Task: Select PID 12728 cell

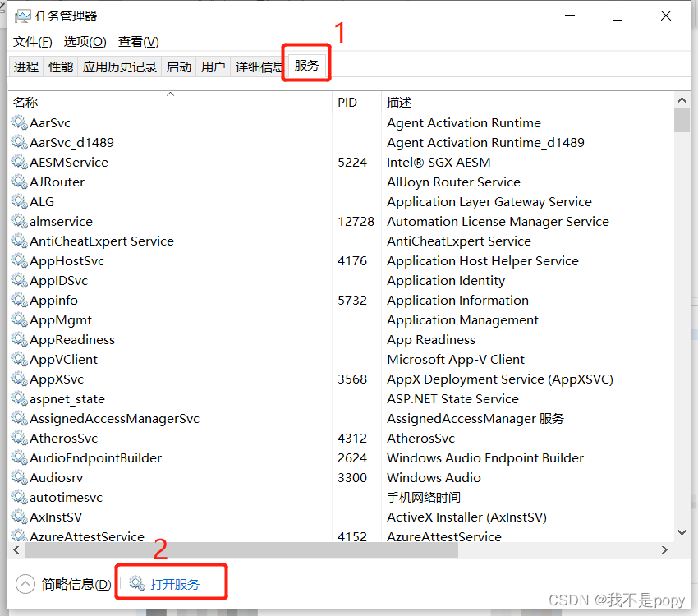Action: [356, 221]
